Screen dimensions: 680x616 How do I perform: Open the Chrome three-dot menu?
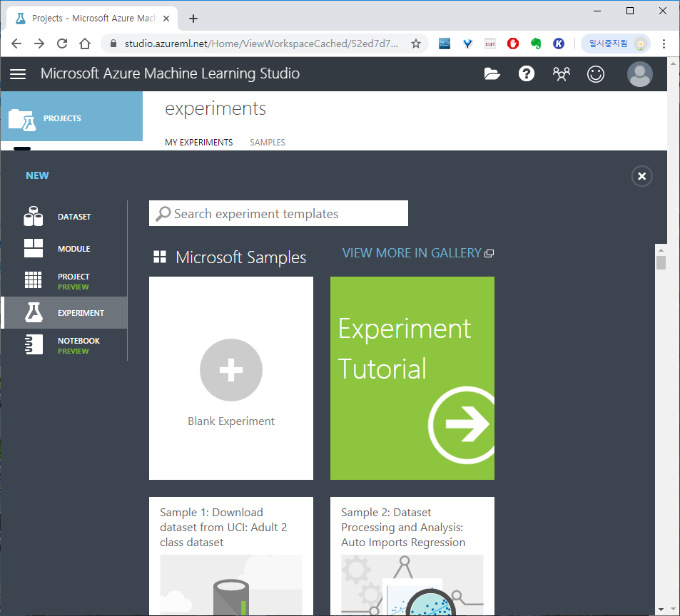(664, 43)
